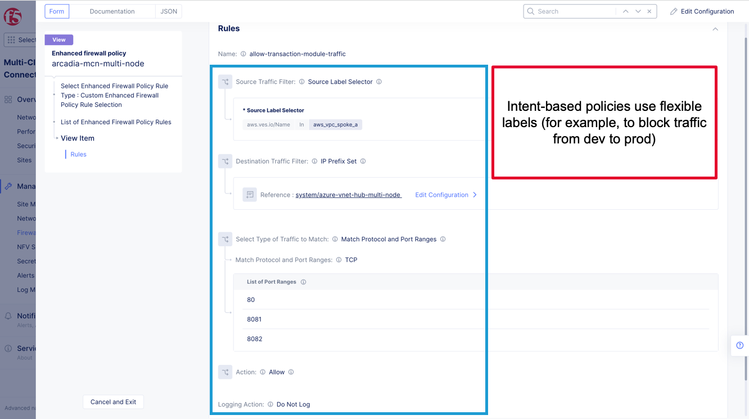The height and width of the screenshot is (419, 749).
Task: Click info icon beside Select Type of Traffic
Action: point(335,239)
